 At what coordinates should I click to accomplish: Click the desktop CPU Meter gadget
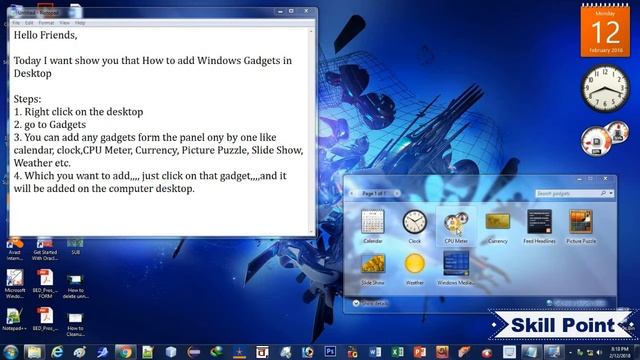604,139
